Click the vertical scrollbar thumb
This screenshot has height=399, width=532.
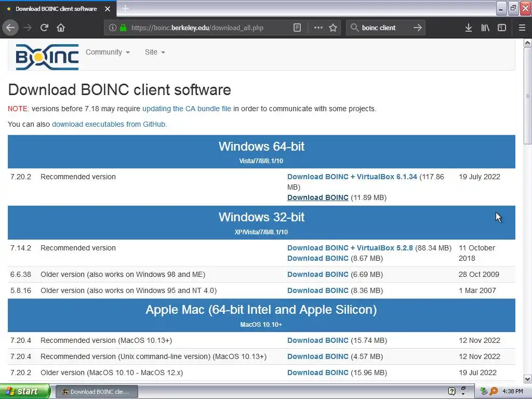pos(528,96)
